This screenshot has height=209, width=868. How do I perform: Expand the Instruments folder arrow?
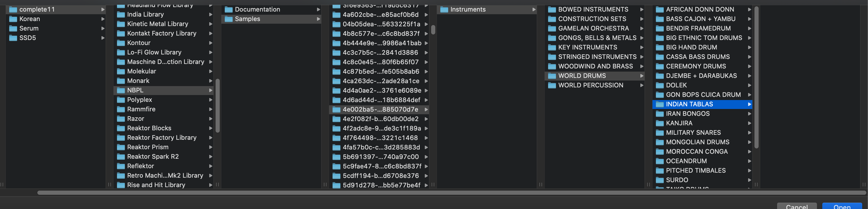534,9
